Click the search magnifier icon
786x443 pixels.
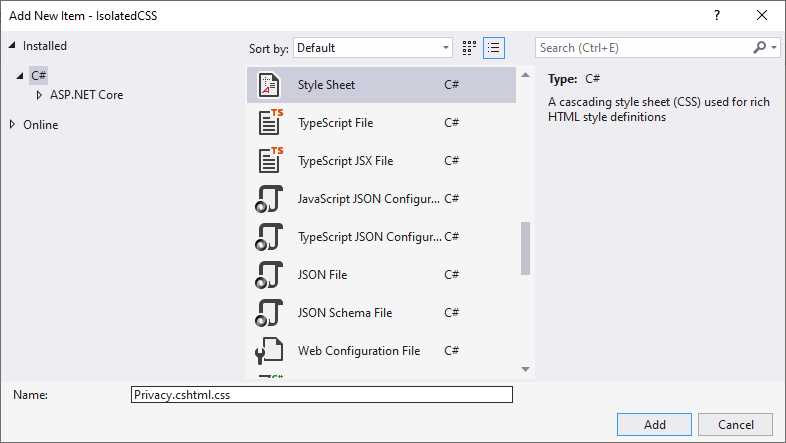point(759,48)
